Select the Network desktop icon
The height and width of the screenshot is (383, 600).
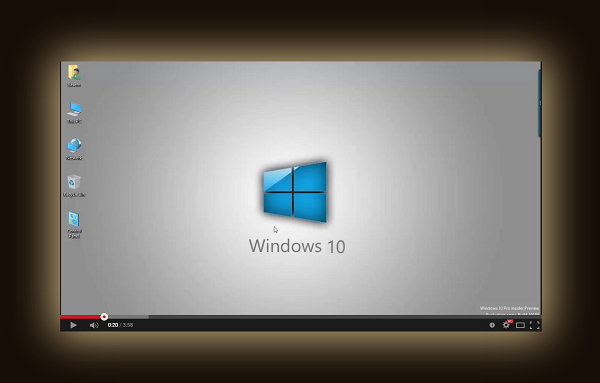coord(74,149)
